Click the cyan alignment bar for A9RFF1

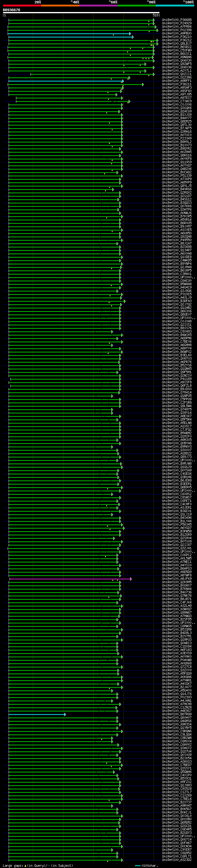click(x=66, y=81)
